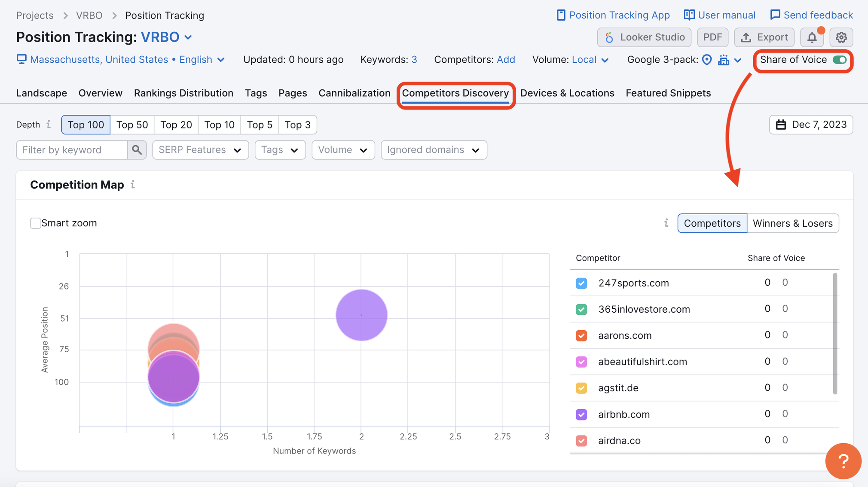Click the competitor list scrollbar
This screenshot has width=868, height=487.
click(x=835, y=334)
